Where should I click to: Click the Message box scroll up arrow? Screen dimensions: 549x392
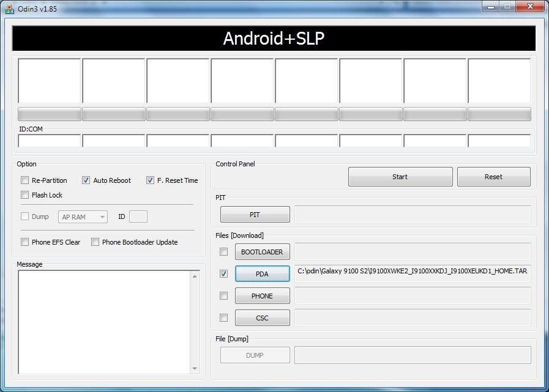pyautogui.click(x=195, y=276)
